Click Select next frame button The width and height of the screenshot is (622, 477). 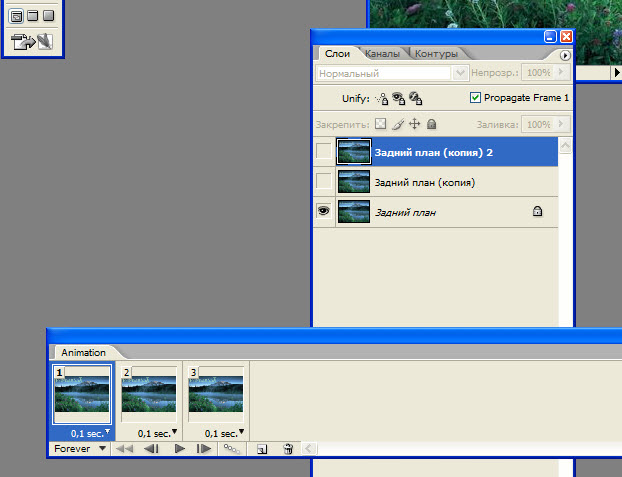204,449
